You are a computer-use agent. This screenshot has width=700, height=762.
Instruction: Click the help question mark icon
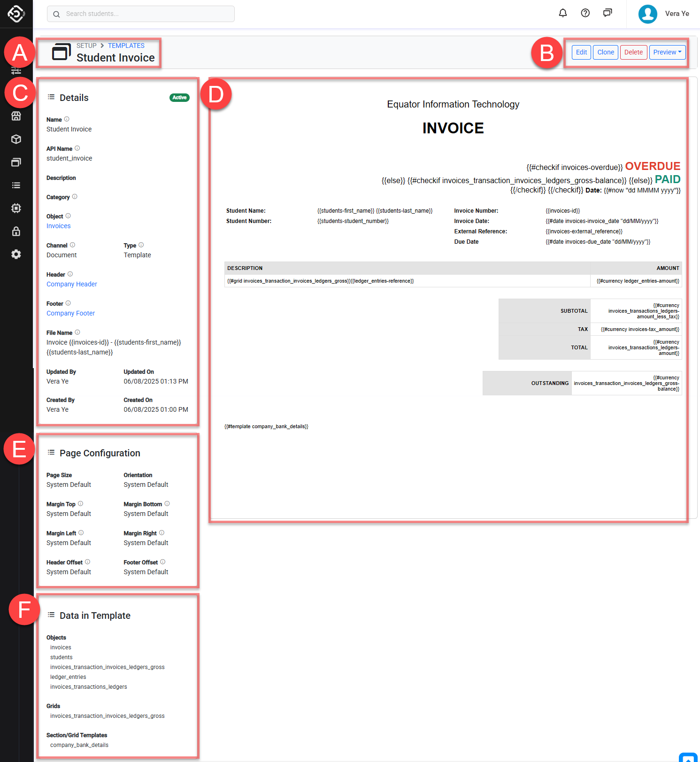click(585, 13)
